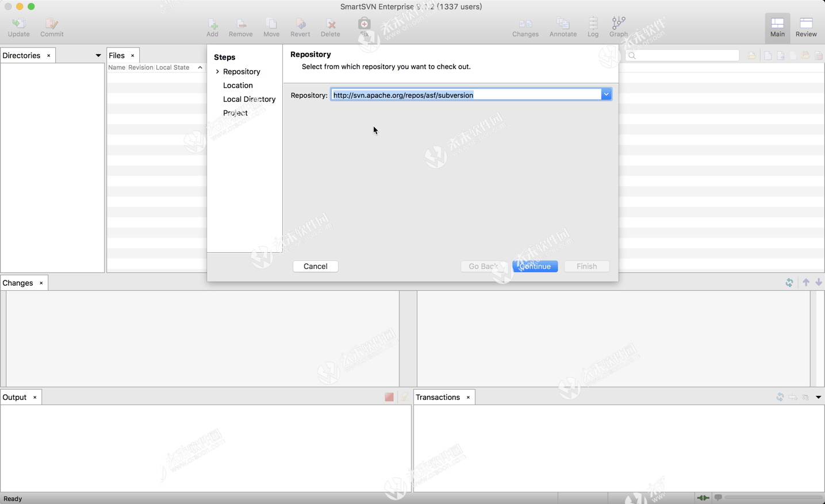The width and height of the screenshot is (825, 504).
Task: Switch to the Main perspective
Action: [x=777, y=27]
